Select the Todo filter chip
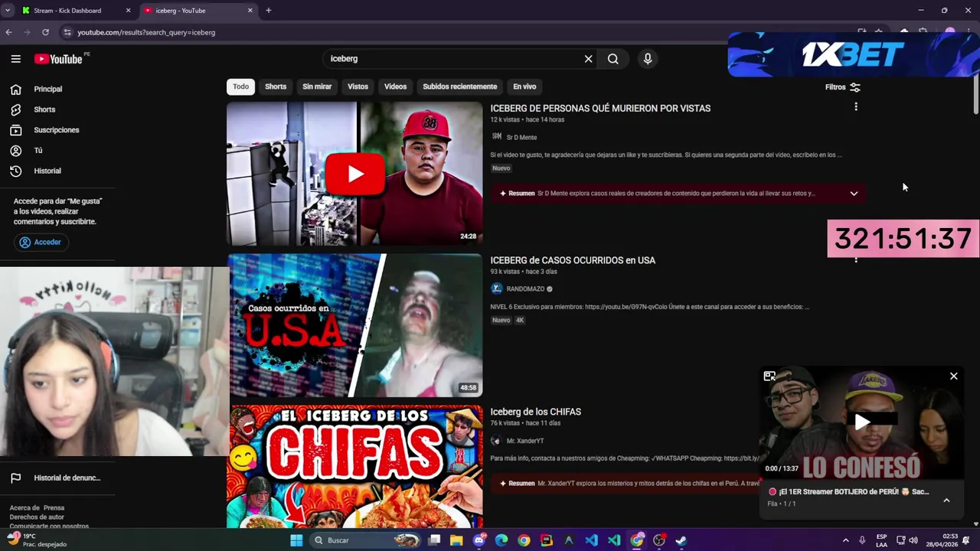Screen dimensions: 980x551 pos(240,86)
